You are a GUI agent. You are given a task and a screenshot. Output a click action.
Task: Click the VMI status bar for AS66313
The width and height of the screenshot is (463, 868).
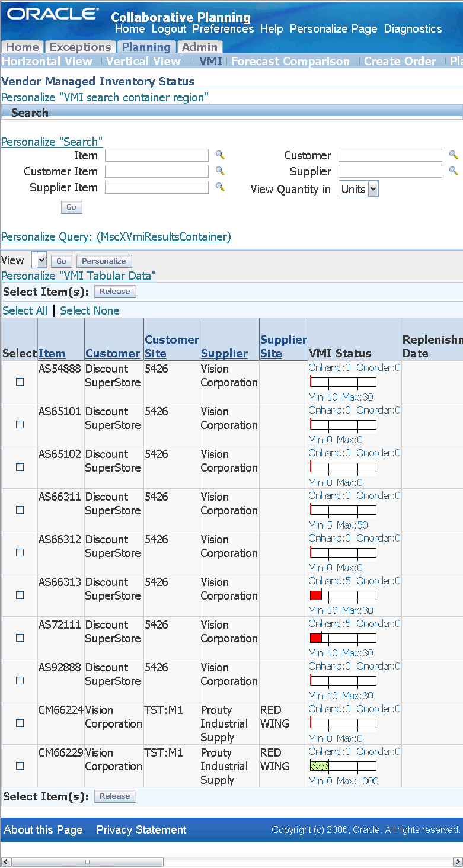click(x=343, y=595)
